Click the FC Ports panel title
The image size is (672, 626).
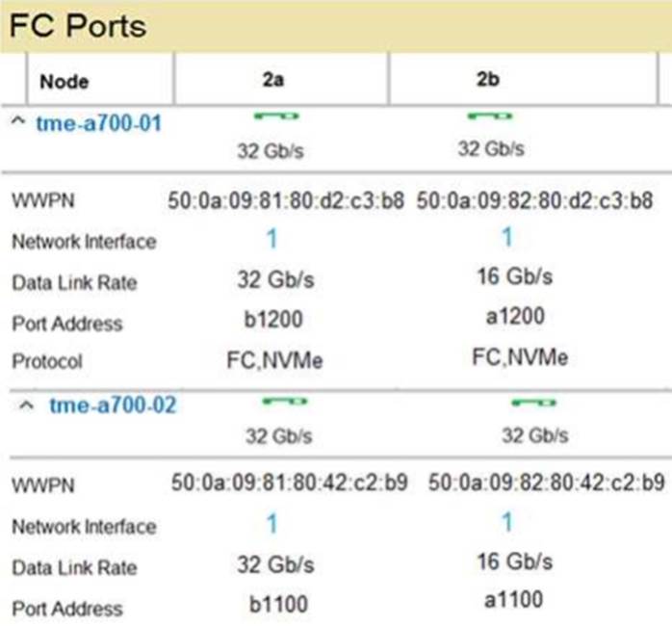click(78, 26)
